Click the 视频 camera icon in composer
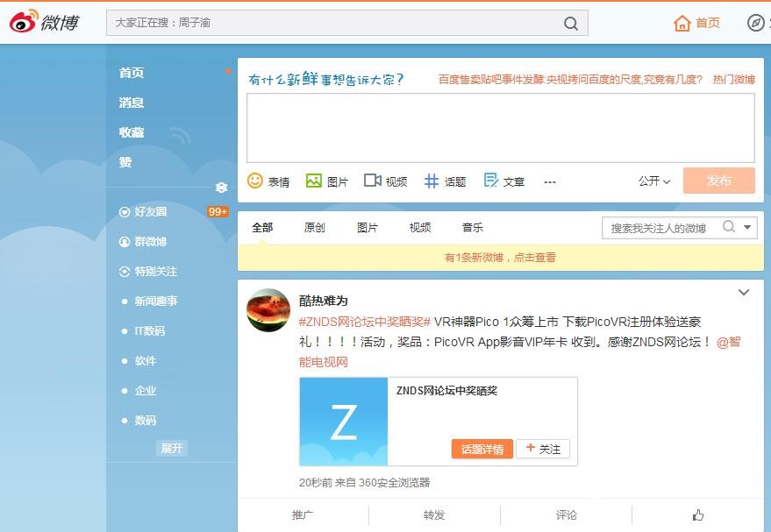 372,181
